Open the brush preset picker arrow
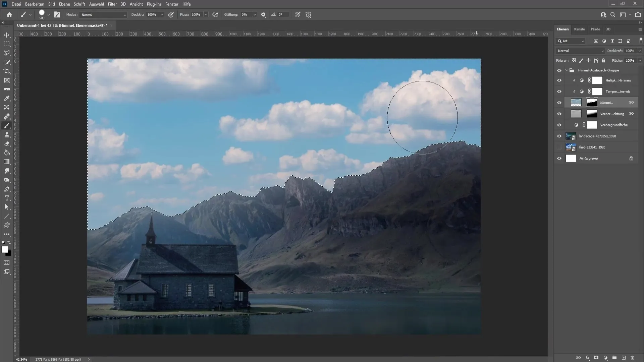The width and height of the screenshot is (644, 362). click(49, 15)
